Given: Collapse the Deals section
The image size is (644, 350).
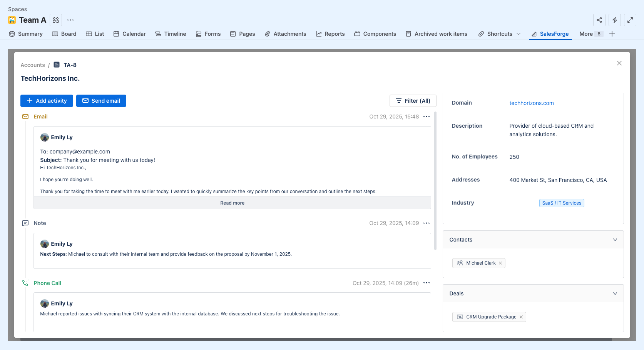Looking at the screenshot, I should tap(615, 293).
